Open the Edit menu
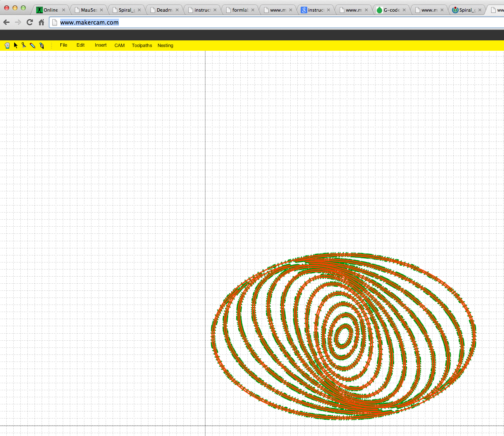Image resolution: width=504 pixels, height=436 pixels. 80,45
